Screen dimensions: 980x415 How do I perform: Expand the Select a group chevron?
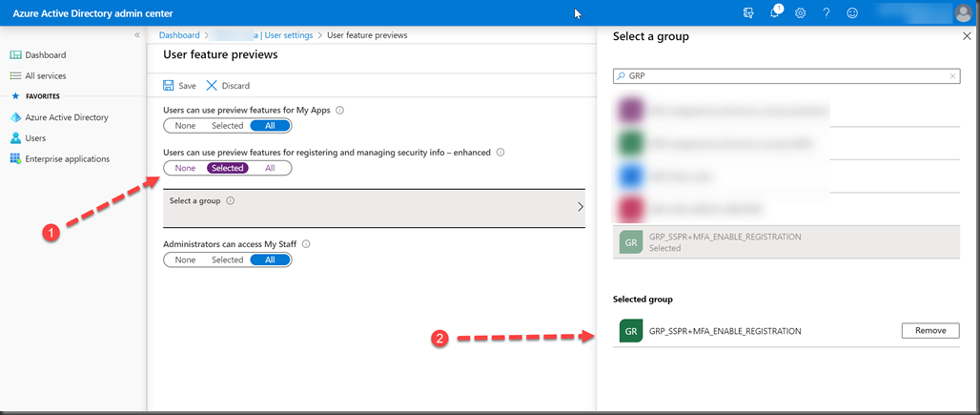(581, 206)
